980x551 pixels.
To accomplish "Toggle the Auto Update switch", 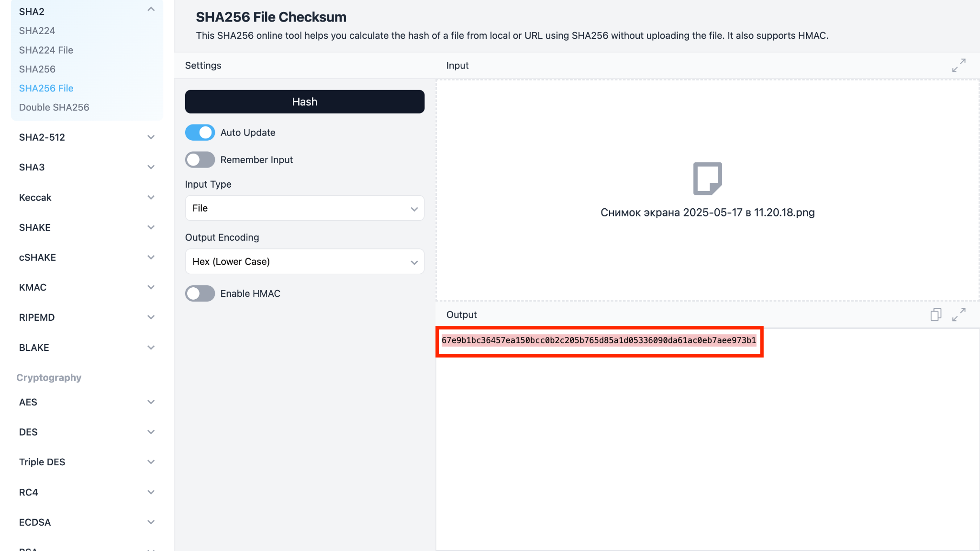I will coord(200,133).
